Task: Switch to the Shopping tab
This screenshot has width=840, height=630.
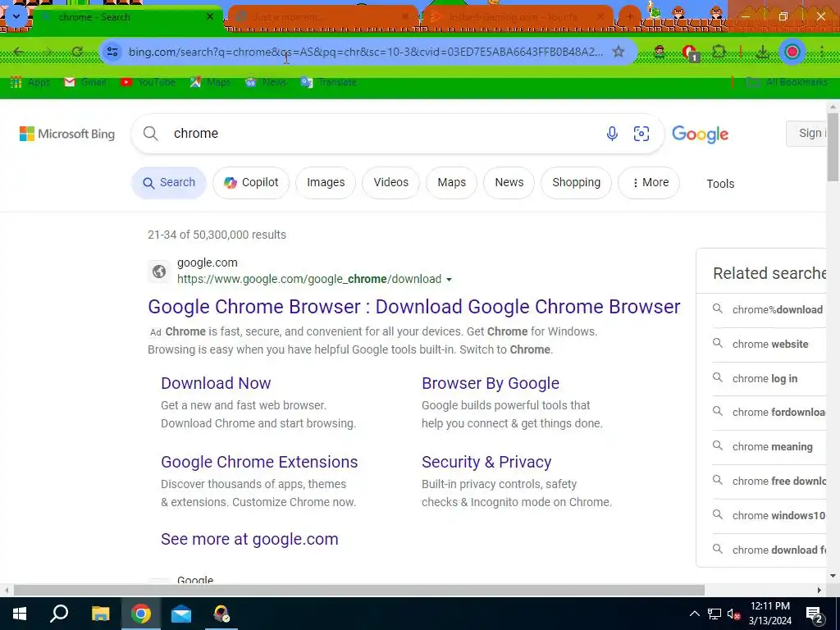Action: pos(577,183)
